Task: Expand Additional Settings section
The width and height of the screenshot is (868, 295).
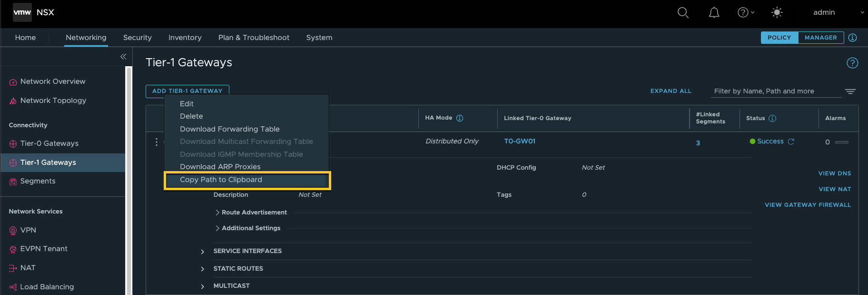Action: click(217, 228)
